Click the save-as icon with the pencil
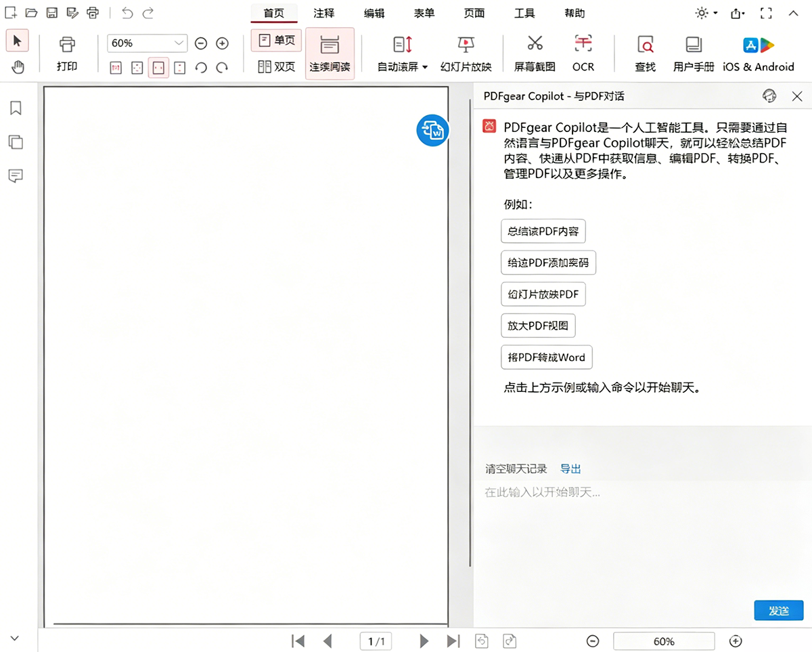Image resolution: width=812 pixels, height=652 pixels. (72, 12)
